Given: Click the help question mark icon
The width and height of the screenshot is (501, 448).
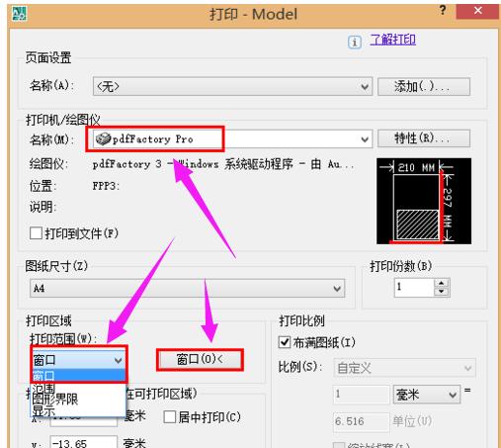Looking at the screenshot, I should pyautogui.click(x=443, y=10).
